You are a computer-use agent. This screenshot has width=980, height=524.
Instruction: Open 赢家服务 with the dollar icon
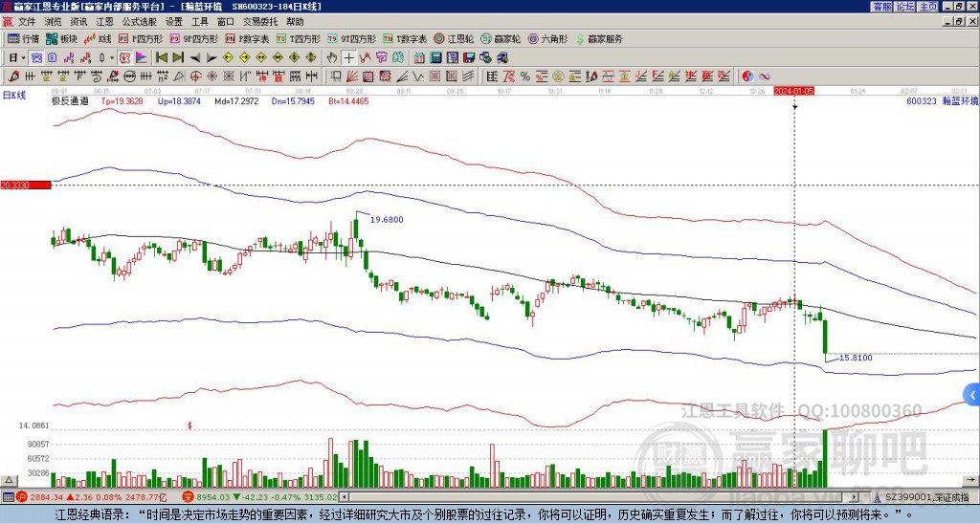tap(599, 39)
